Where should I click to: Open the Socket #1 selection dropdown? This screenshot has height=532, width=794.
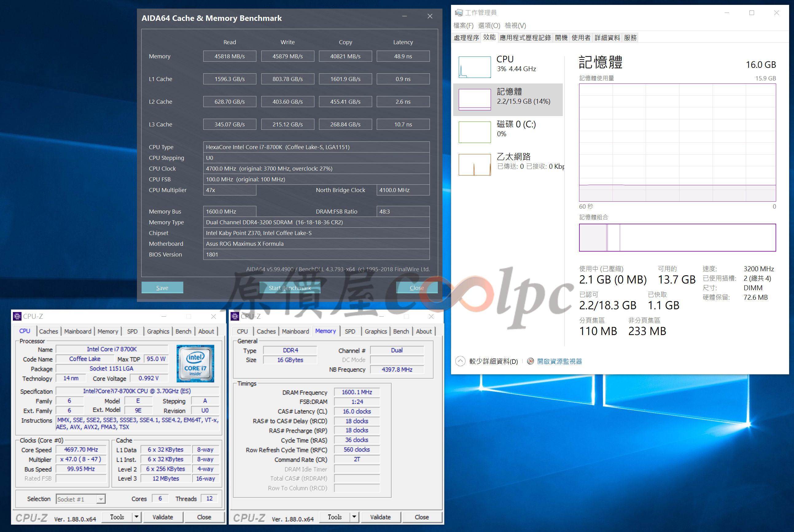[101, 499]
